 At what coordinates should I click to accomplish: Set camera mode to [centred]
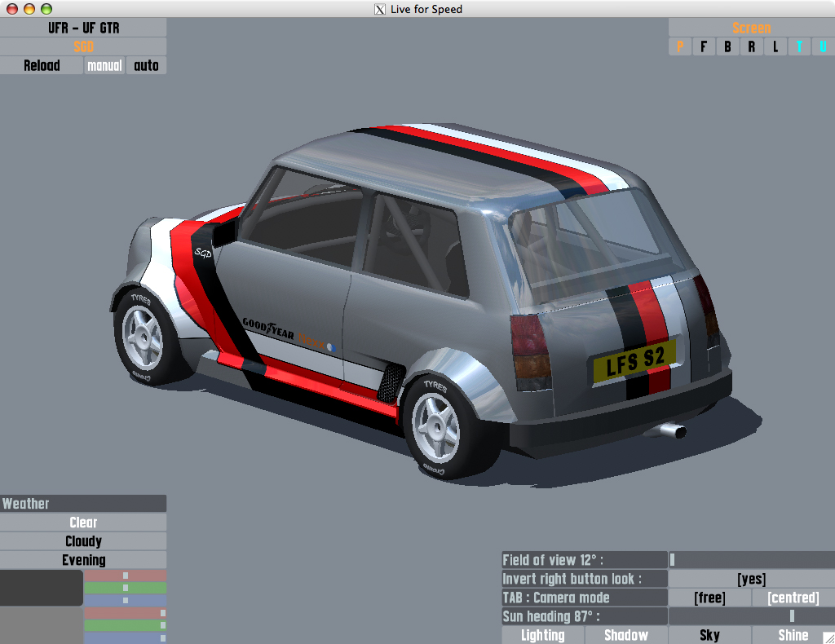pos(793,598)
